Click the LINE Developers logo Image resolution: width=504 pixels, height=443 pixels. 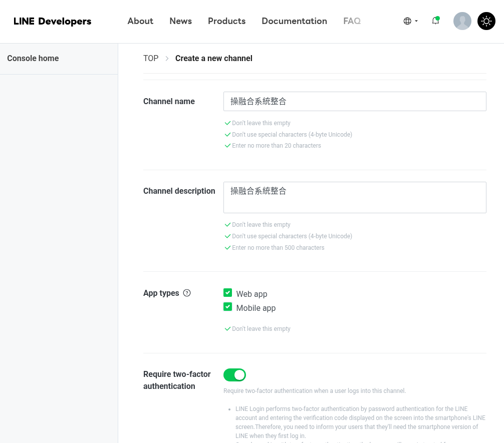(53, 21)
